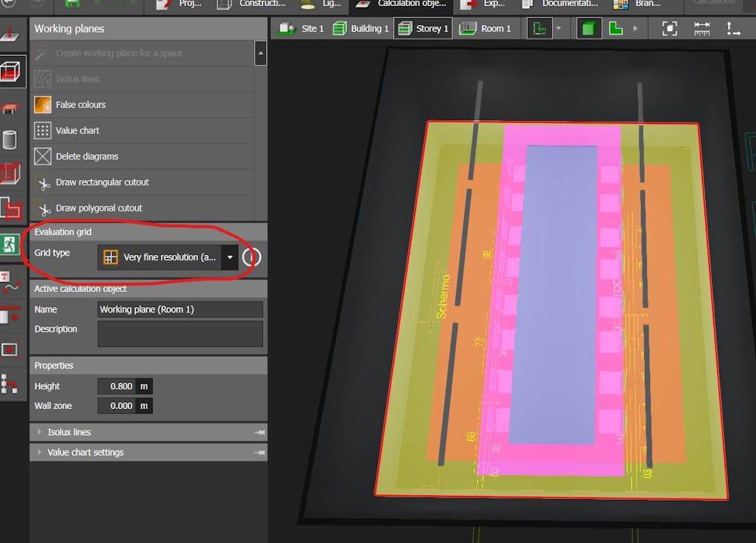Viewport: 756px width, 543px height.
Task: Click the Wall zone value field 0.000
Action: pos(116,406)
